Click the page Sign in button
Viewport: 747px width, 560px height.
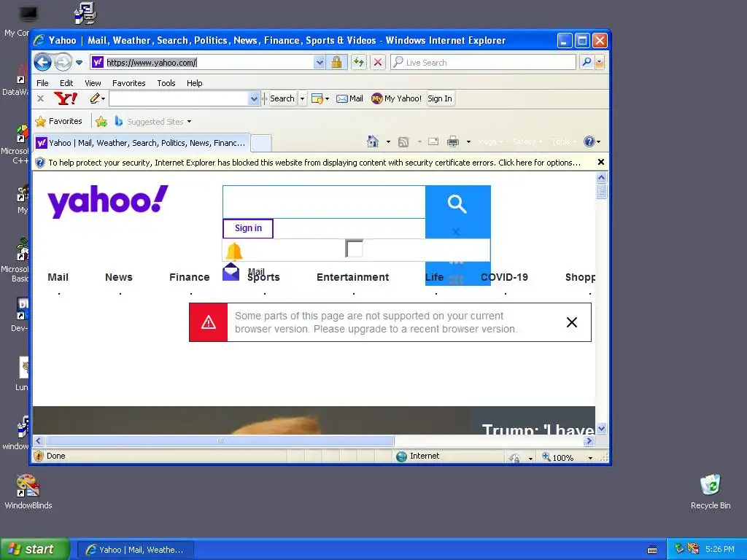(x=248, y=228)
